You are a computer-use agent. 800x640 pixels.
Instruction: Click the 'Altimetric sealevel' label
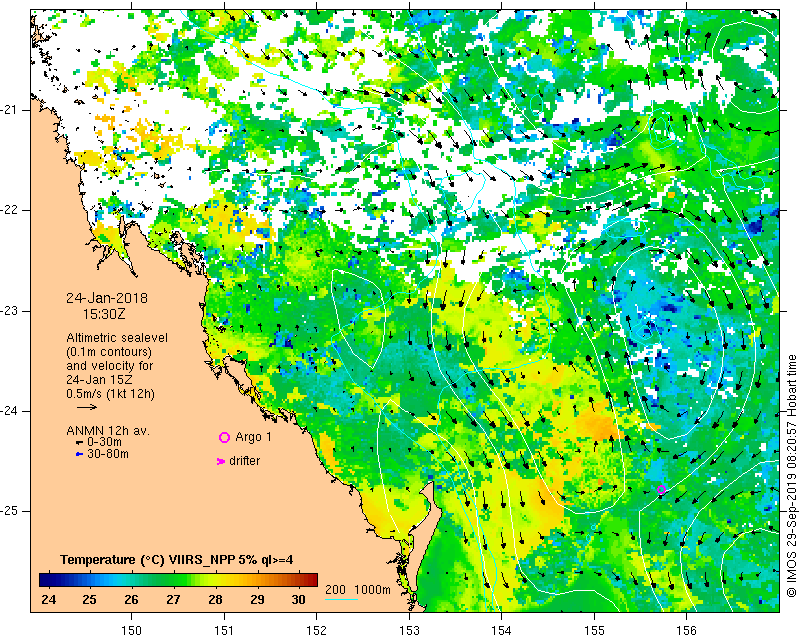pos(117,338)
